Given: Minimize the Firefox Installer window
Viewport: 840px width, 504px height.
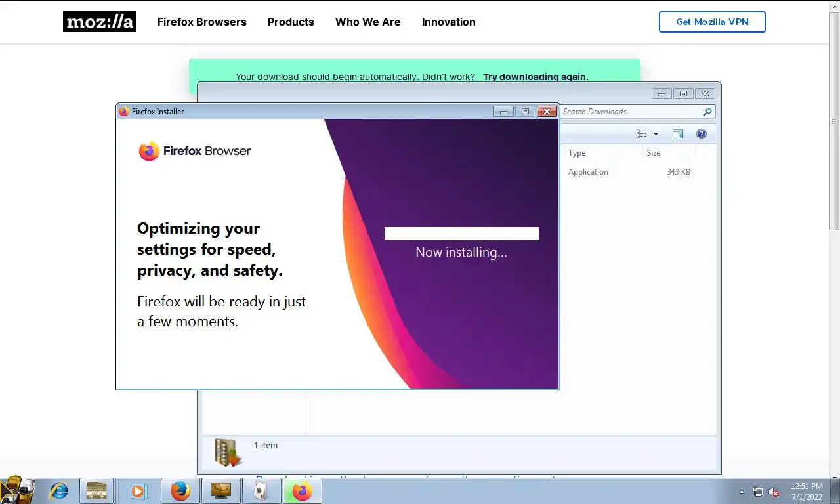Looking at the screenshot, I should [504, 112].
